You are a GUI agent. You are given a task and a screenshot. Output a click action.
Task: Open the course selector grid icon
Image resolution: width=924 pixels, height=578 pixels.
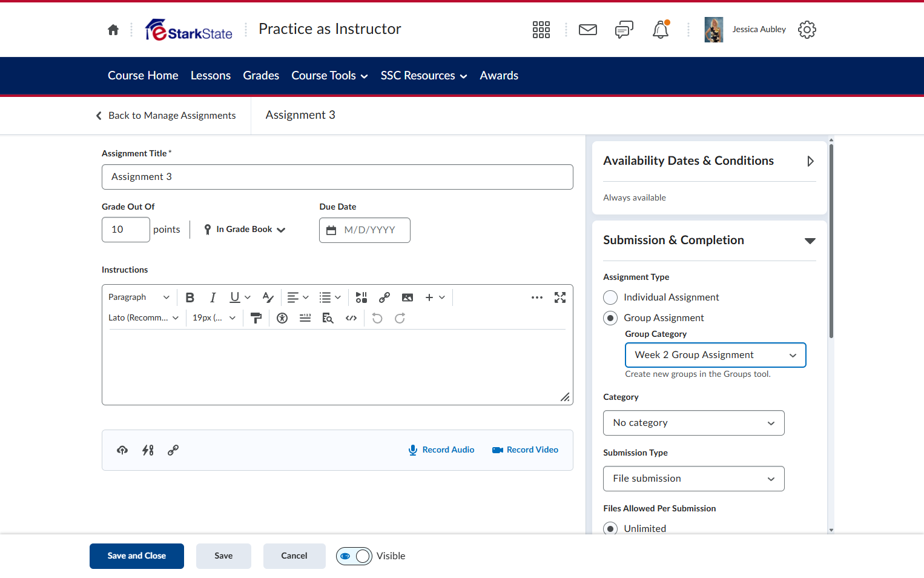541,30
